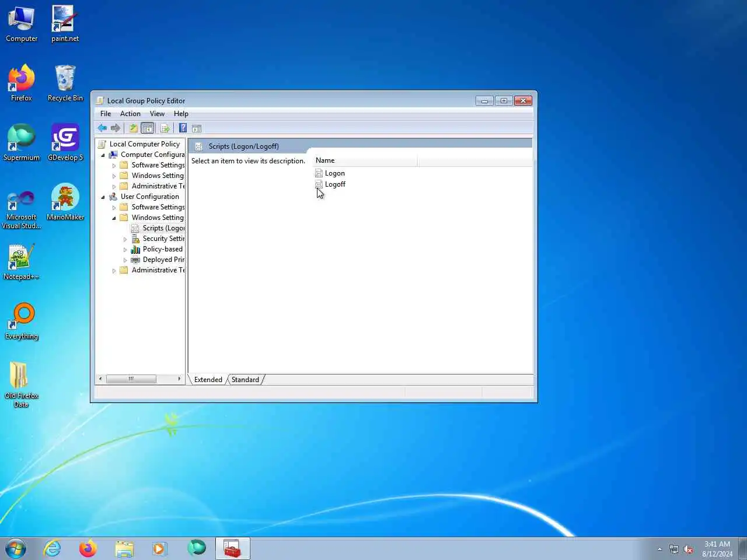747x560 pixels.
Task: Toggle the Show/Hide Action Pane icon
Action: pos(197,128)
